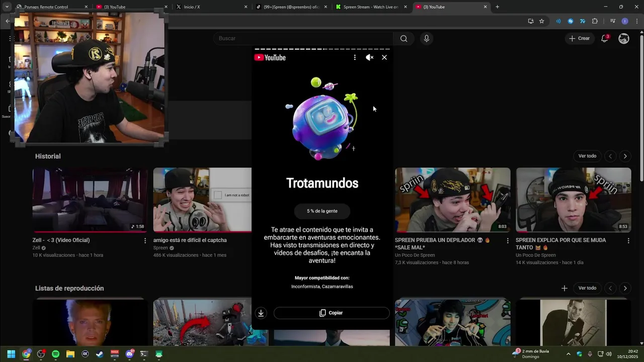Open the clock showing 20:42

[x=628, y=354]
